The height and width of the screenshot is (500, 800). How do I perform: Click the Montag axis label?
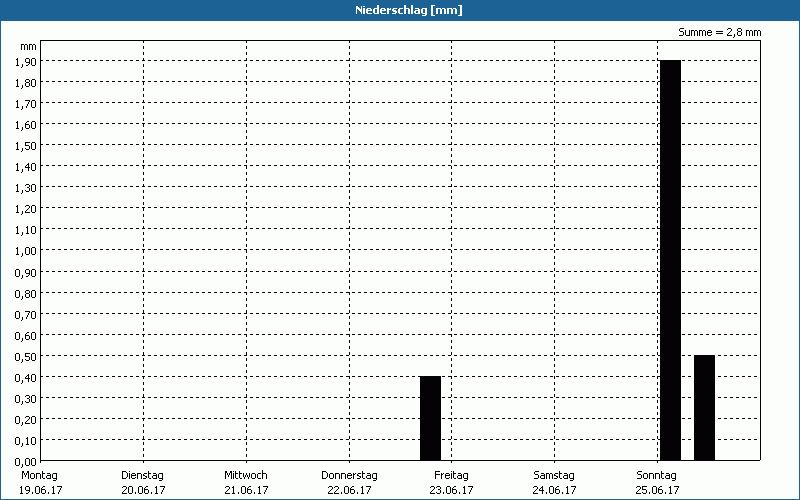(39, 475)
